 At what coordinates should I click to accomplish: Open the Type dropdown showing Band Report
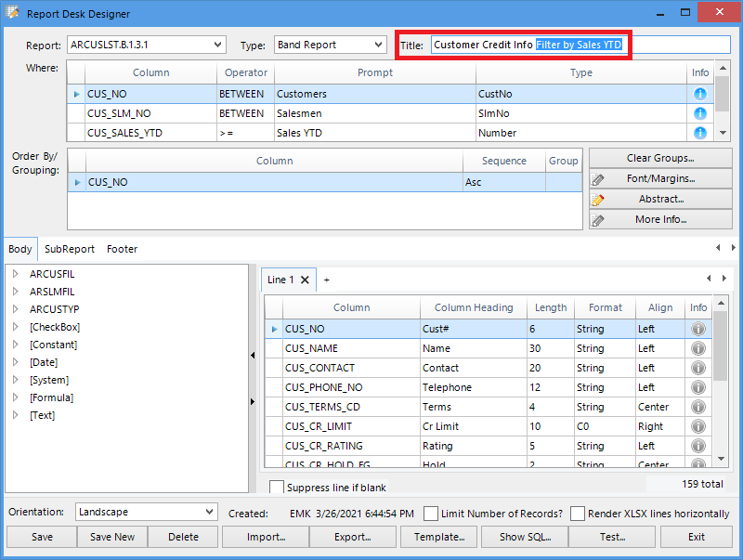378,45
